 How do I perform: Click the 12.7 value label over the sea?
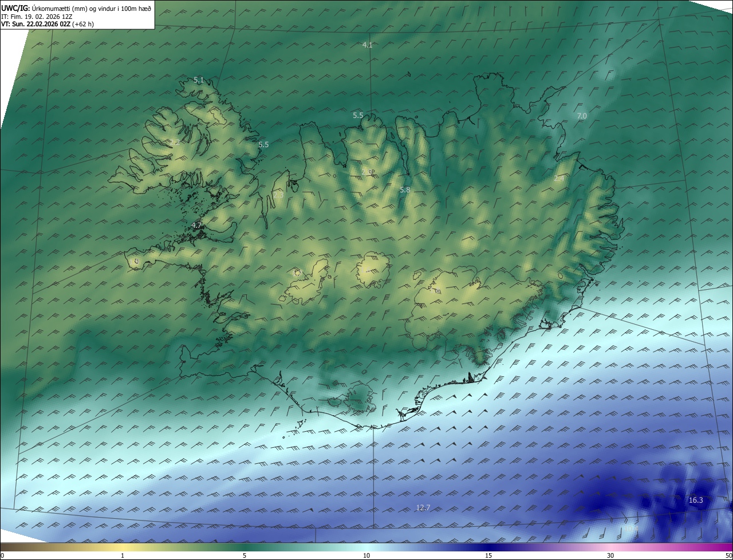point(423,508)
